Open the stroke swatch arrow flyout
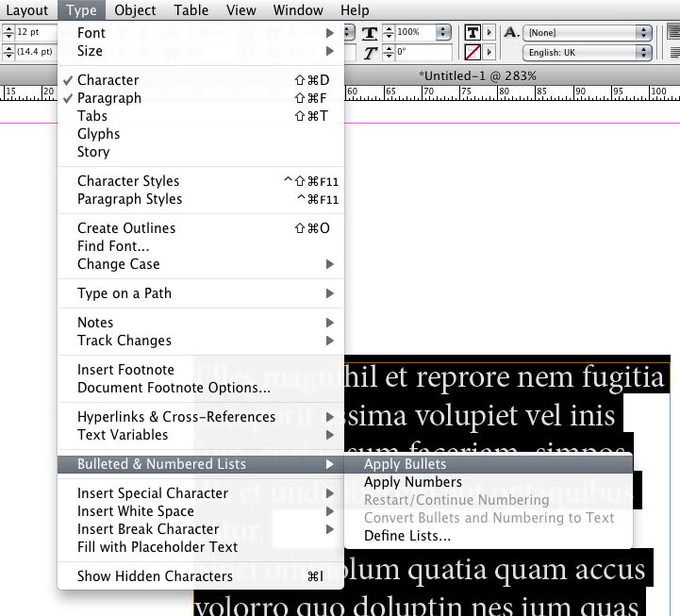Image resolution: width=680 pixels, height=616 pixels. click(489, 53)
